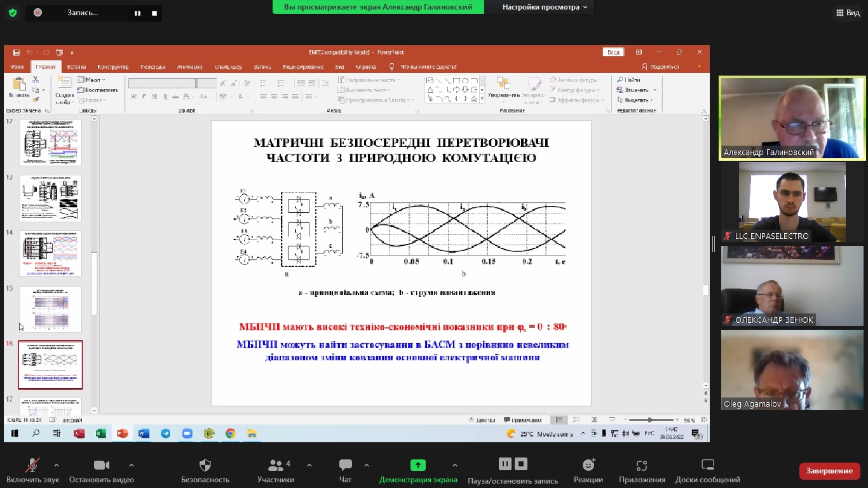Click Заметки in the status bar
Viewport: 868px width, 488px height.
coord(482,420)
